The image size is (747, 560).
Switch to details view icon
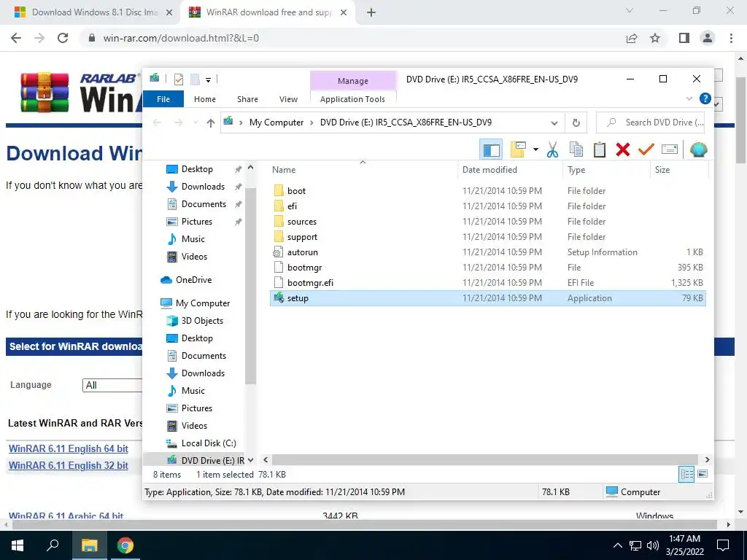coord(686,474)
